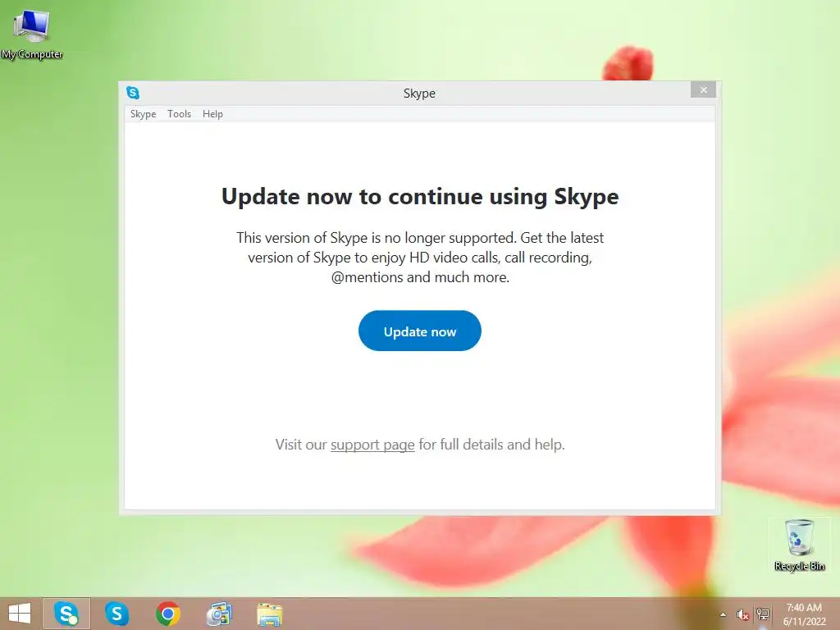Screen dimensions: 840x630
Task: Open the Skype menu
Action: 143,114
